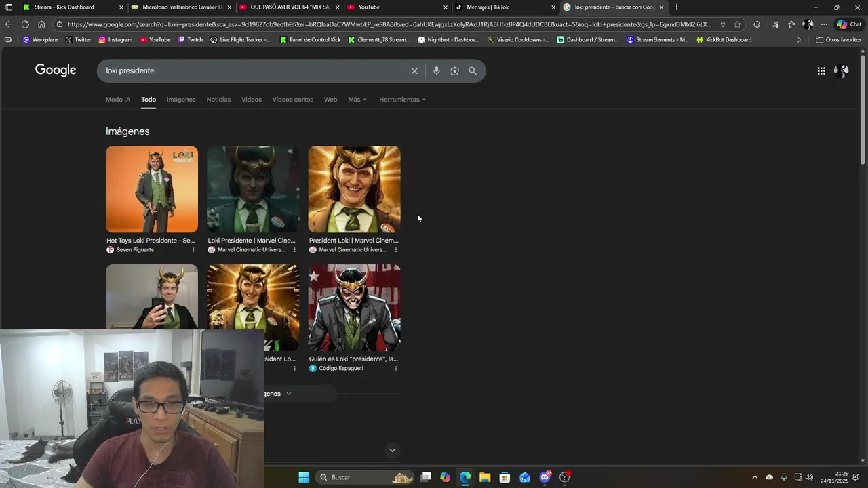Go back with the browser back arrow
The width and height of the screenshot is (868, 488).
tap(9, 24)
